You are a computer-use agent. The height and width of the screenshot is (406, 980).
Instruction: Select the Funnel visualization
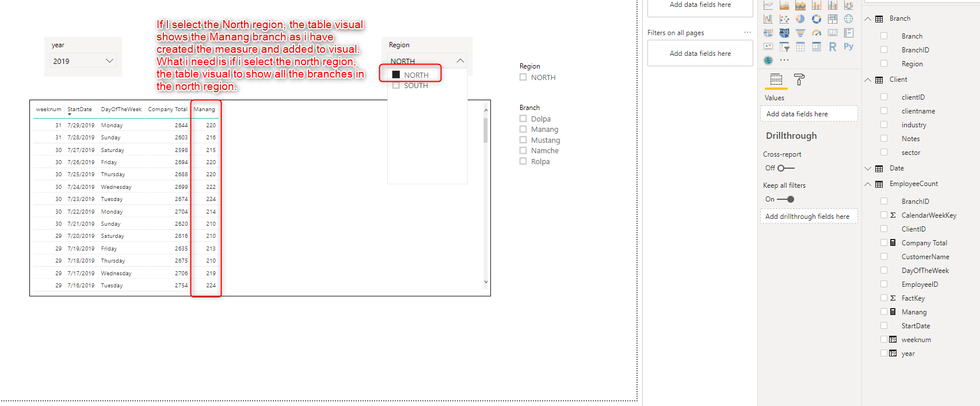[x=800, y=33]
